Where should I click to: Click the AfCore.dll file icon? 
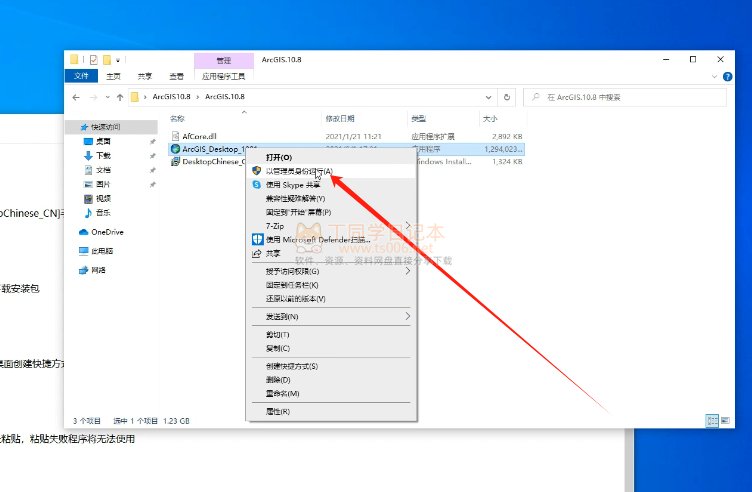click(175, 134)
